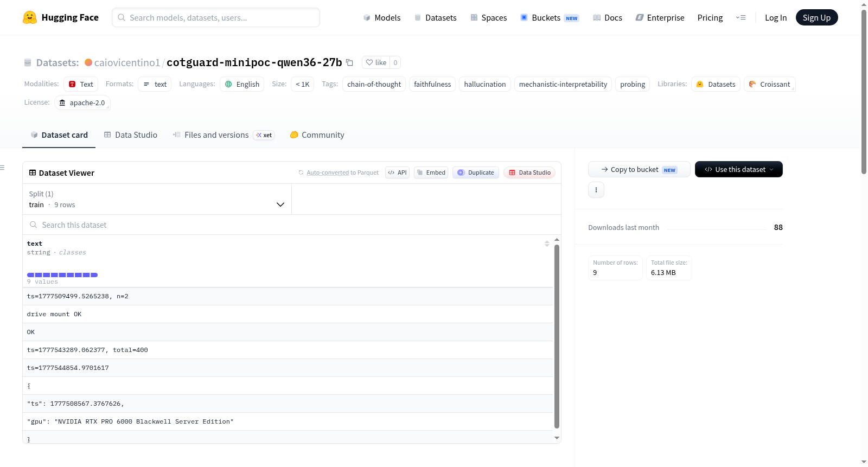The width and height of the screenshot is (868, 467).
Task: Click the more options three-dot button
Action: (596, 190)
